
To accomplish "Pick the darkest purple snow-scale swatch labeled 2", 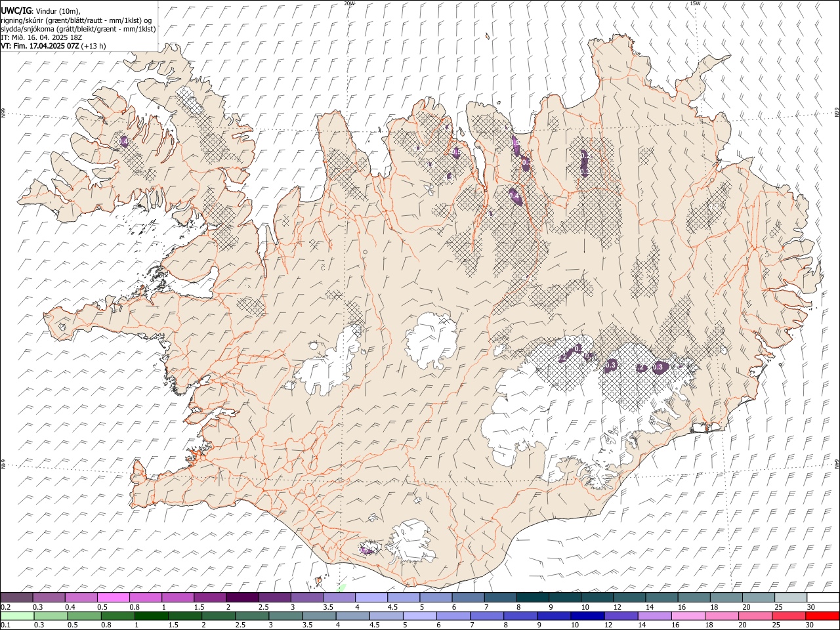I will (x=242, y=598).
